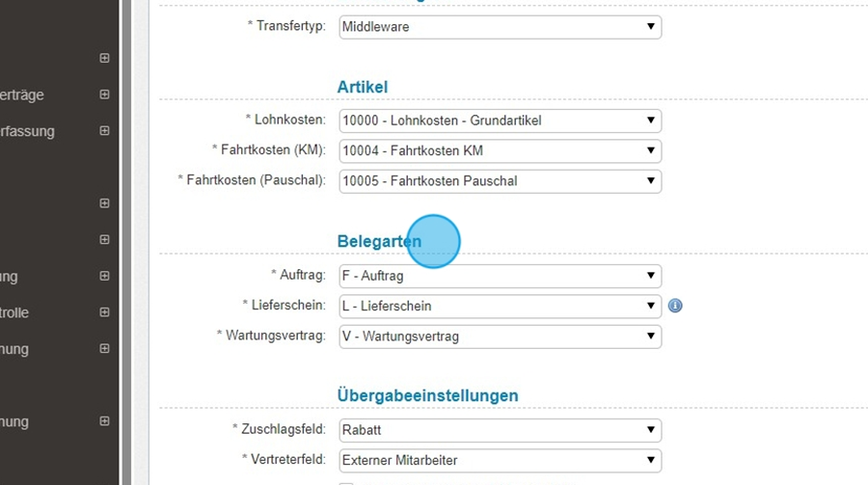Viewport: 868px width, 485px height.
Task: Open the Vertreterfeld dropdown showing Externer Mitarbeiter
Action: 500,460
